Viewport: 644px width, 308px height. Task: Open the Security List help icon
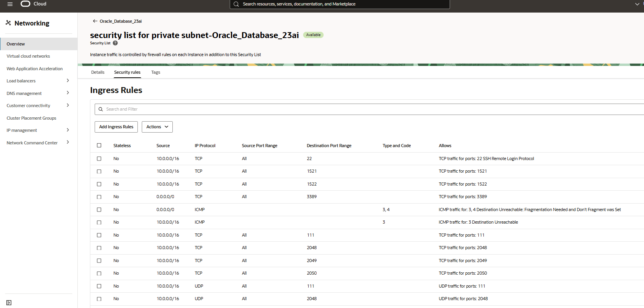tap(115, 43)
